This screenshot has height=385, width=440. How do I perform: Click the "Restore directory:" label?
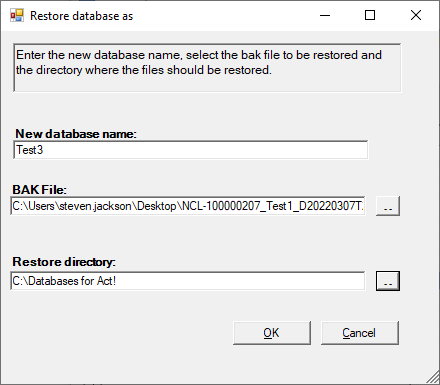pyautogui.click(x=64, y=262)
